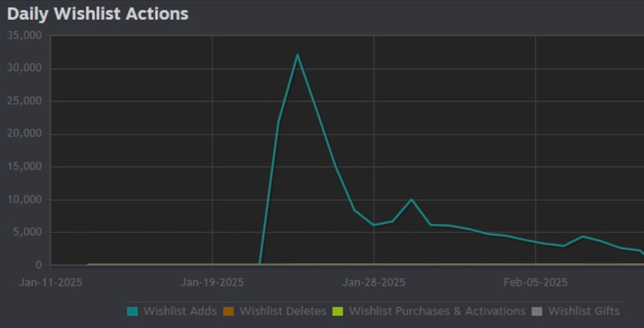Viewport: 644px width, 328px height.
Task: Select the Jan-19-2025 x-axis date label
Action: tap(212, 282)
